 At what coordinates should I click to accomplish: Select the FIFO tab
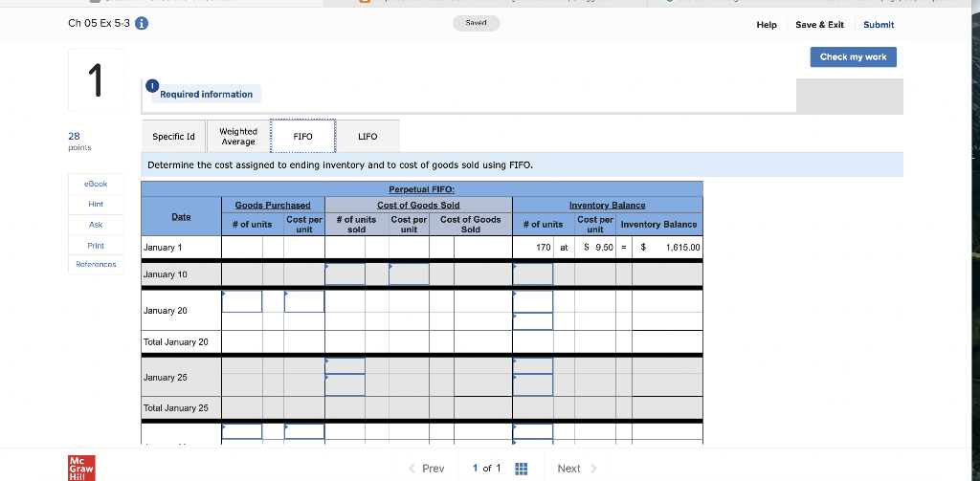303,136
